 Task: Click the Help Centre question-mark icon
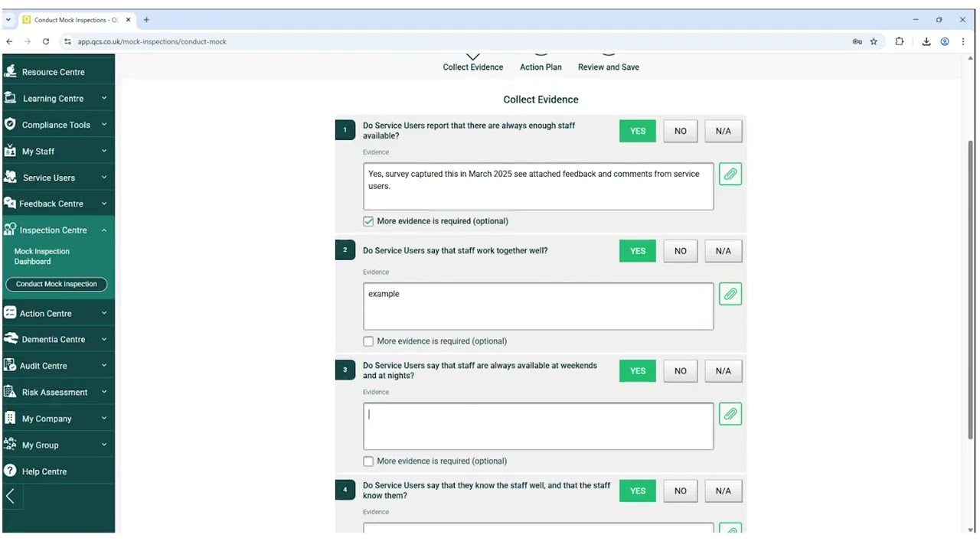[10, 471]
